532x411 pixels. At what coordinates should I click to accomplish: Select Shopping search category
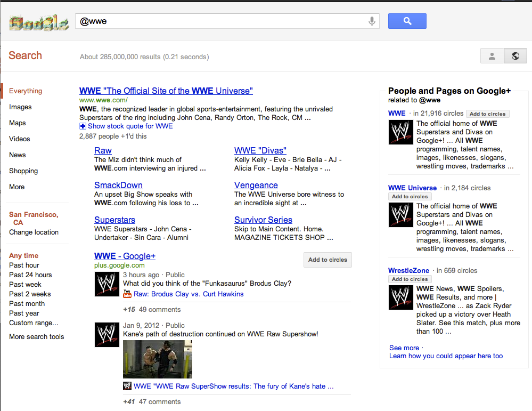(23, 171)
